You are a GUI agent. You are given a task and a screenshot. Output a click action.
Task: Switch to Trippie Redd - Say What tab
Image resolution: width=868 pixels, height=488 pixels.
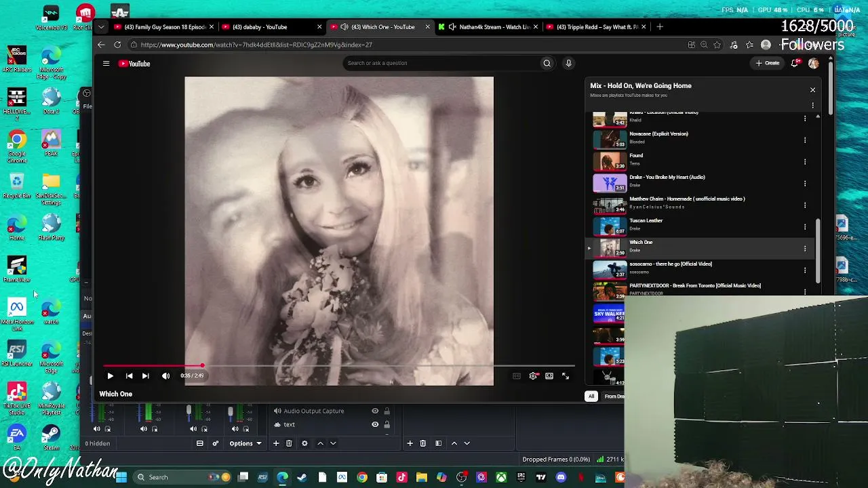595,27
